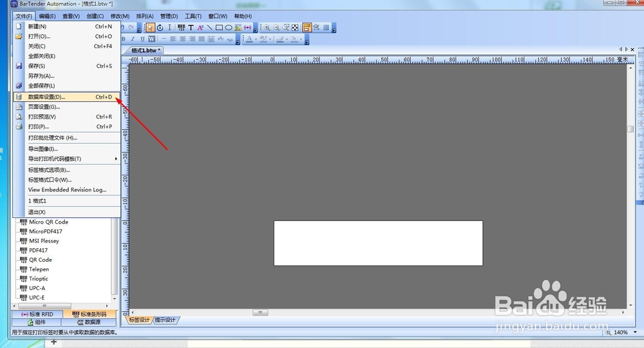The image size is (644, 348).
Task: Select the Line drawing tool
Action: coord(209,28)
